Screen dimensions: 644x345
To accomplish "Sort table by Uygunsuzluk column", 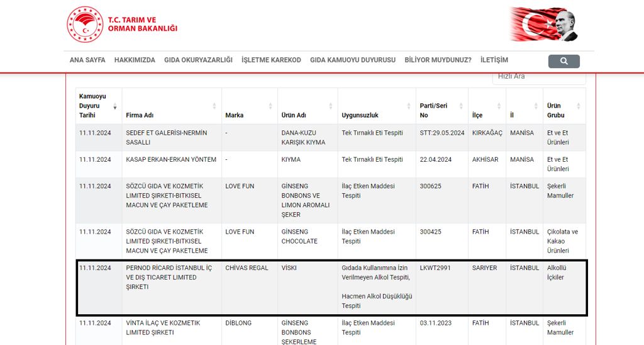I will tap(409, 106).
